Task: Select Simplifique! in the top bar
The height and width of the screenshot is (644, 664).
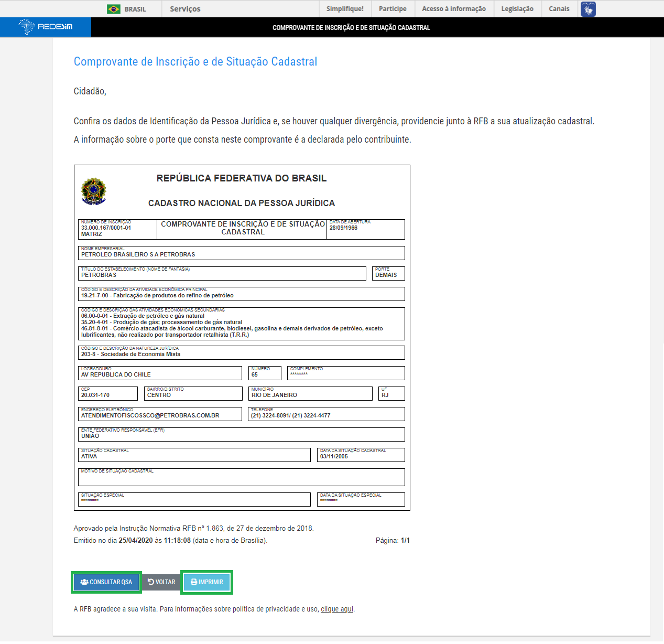Action: pyautogui.click(x=344, y=8)
